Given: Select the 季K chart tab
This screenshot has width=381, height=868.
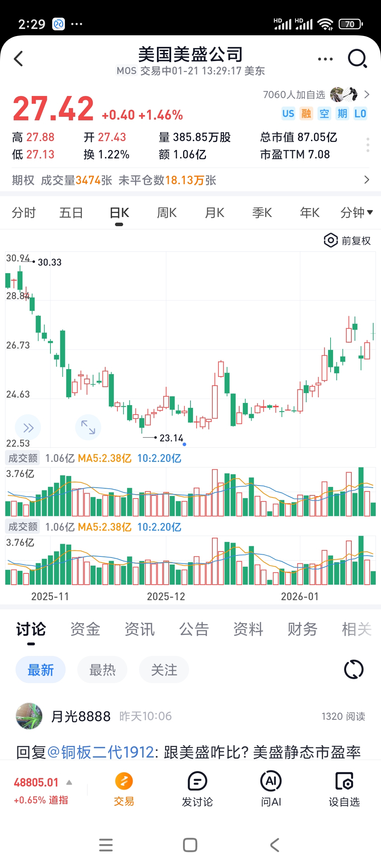Looking at the screenshot, I should point(262,213).
